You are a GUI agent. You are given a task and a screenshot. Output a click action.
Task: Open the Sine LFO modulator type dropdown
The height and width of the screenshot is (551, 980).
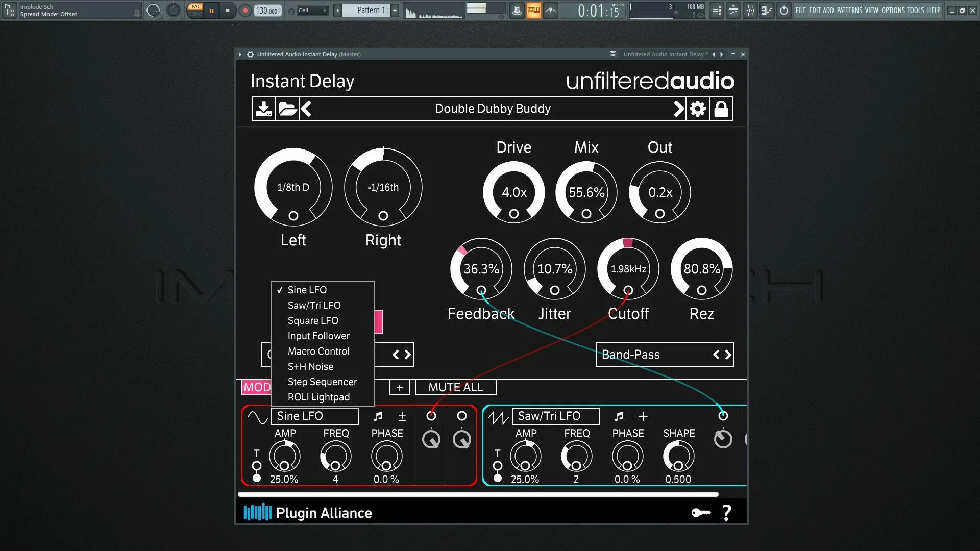coord(314,416)
